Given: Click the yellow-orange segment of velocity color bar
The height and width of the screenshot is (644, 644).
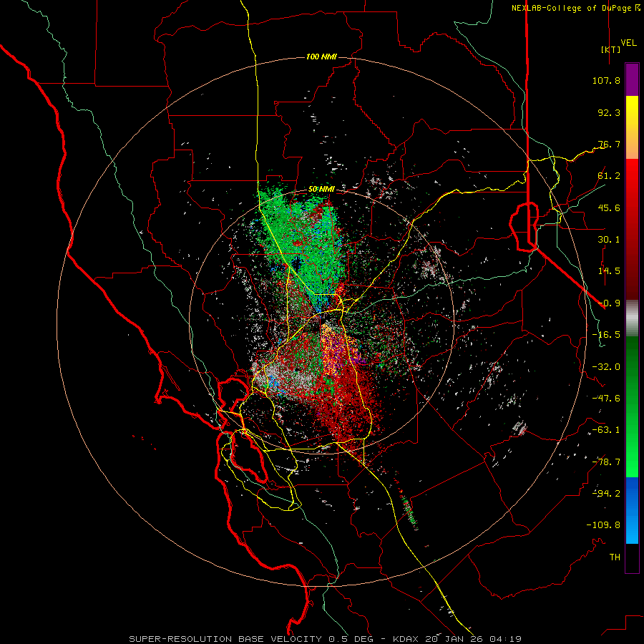Looking at the screenshot, I should [632, 127].
